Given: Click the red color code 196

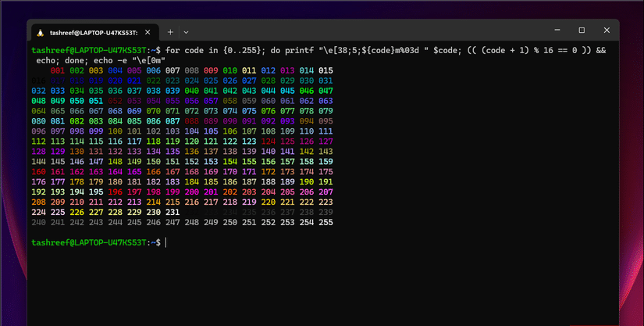Looking at the screenshot, I should pos(115,192).
